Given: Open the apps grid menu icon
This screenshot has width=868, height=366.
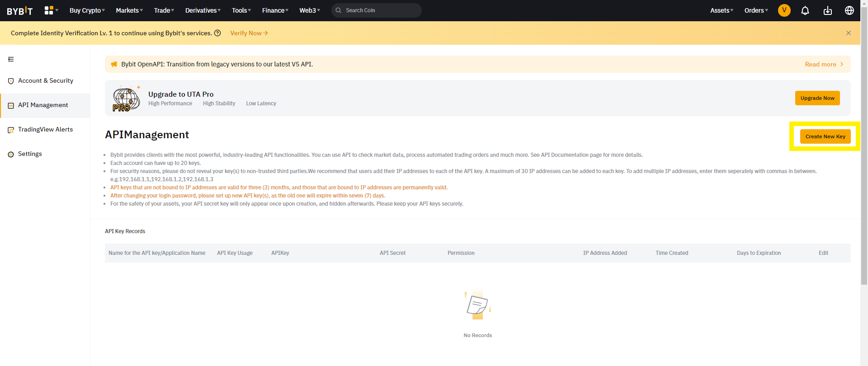Looking at the screenshot, I should (49, 10).
